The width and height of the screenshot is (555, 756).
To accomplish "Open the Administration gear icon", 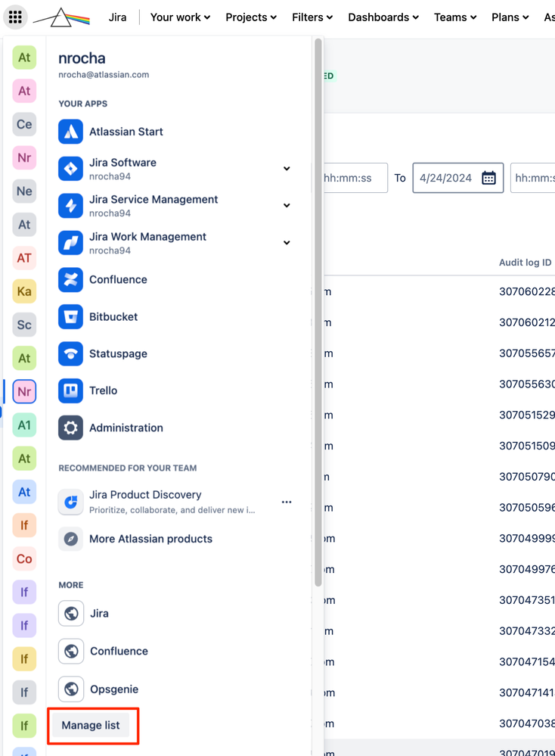I will click(71, 428).
